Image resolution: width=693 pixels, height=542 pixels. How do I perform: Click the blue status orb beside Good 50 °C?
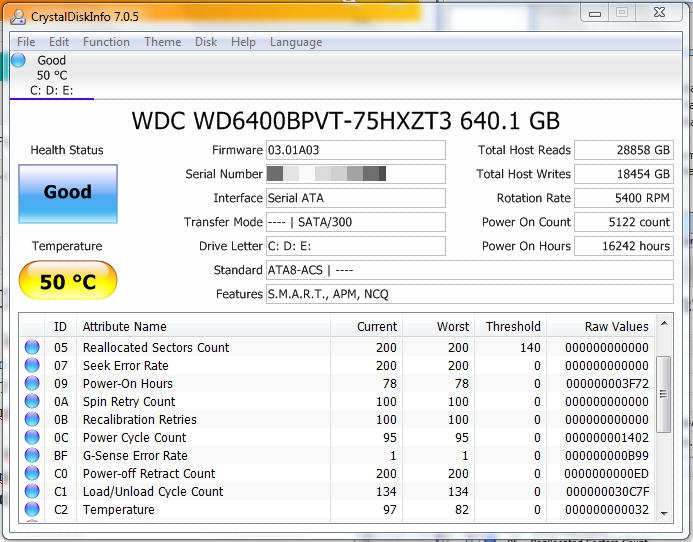pyautogui.click(x=18, y=60)
